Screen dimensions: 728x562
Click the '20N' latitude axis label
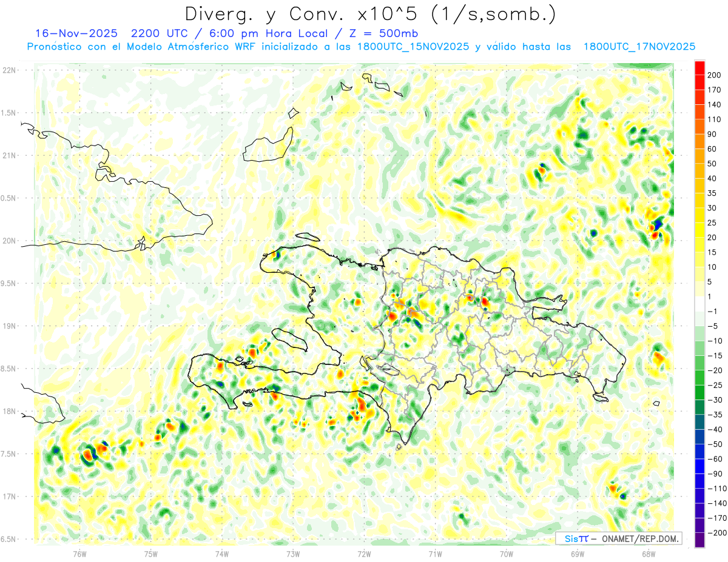click(9, 241)
